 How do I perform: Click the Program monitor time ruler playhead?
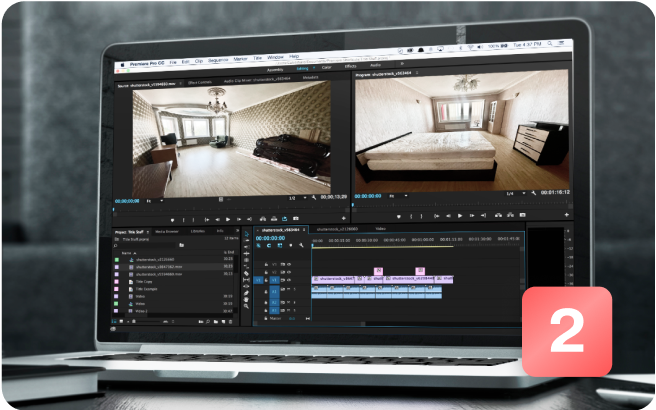click(x=353, y=205)
